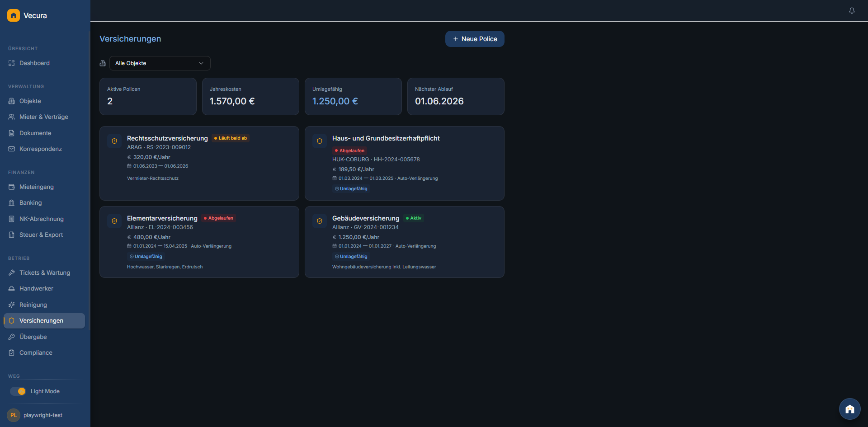The height and width of the screenshot is (427, 868).
Task: Open Dashboard in the sidebar
Action: click(34, 63)
